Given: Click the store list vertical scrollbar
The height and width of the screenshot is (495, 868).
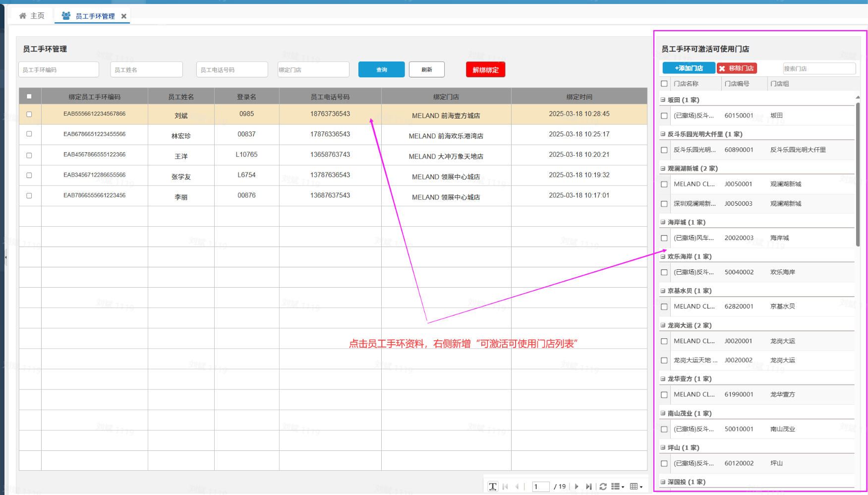Looking at the screenshot, I should click(x=858, y=174).
